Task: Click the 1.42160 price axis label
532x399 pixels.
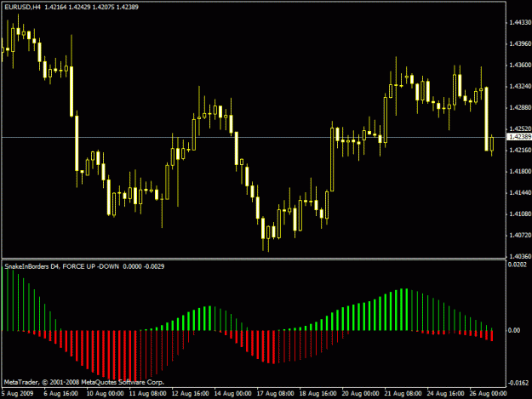Action: coord(520,150)
